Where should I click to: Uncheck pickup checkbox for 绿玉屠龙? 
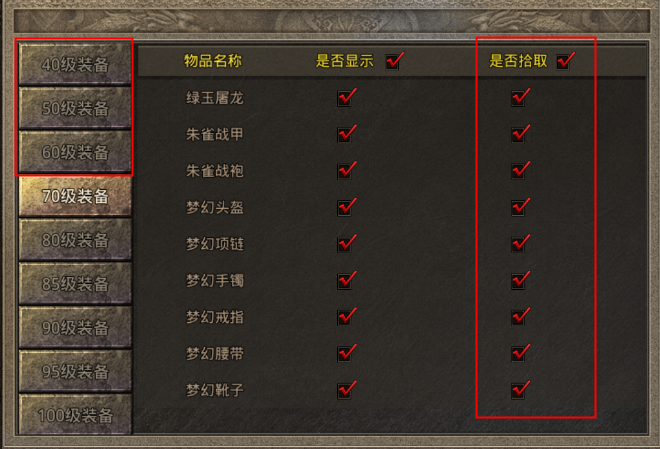(x=518, y=98)
